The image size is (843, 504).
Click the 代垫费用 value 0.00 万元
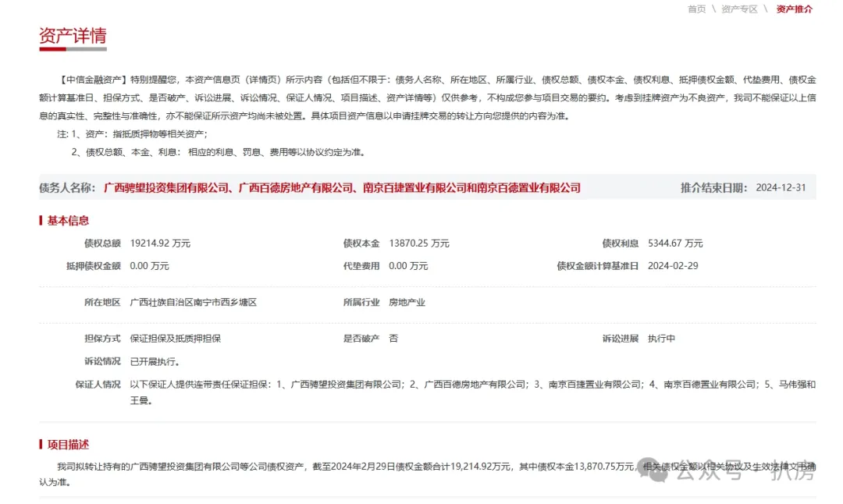[408, 266]
